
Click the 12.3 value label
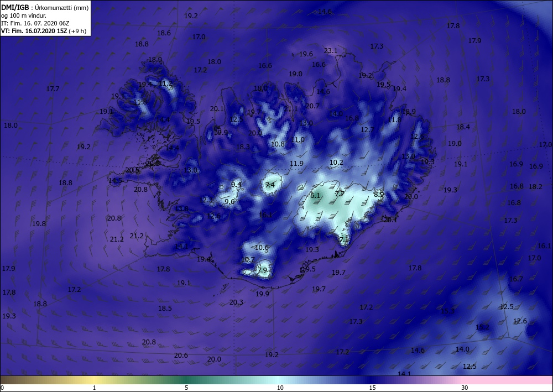[x=206, y=200]
